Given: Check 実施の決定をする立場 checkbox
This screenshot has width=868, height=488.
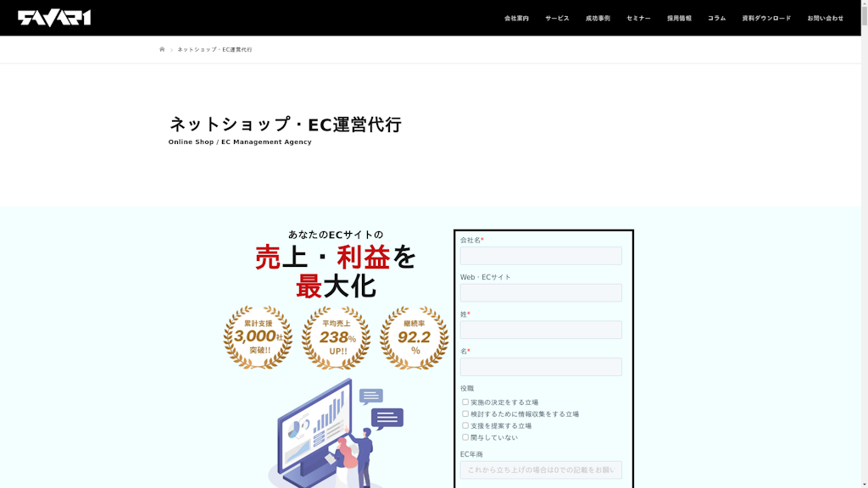Looking at the screenshot, I should coord(465,402).
